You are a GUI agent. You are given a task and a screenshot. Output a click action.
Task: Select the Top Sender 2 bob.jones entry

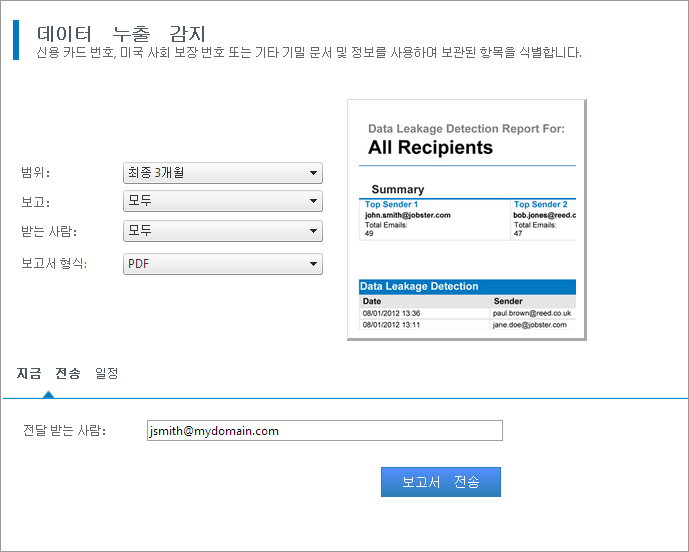pos(542,215)
